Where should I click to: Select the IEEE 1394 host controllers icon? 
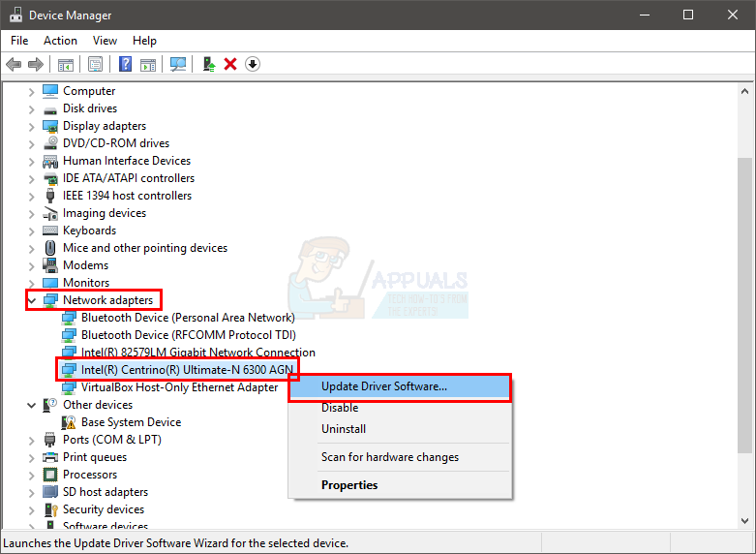(50, 196)
